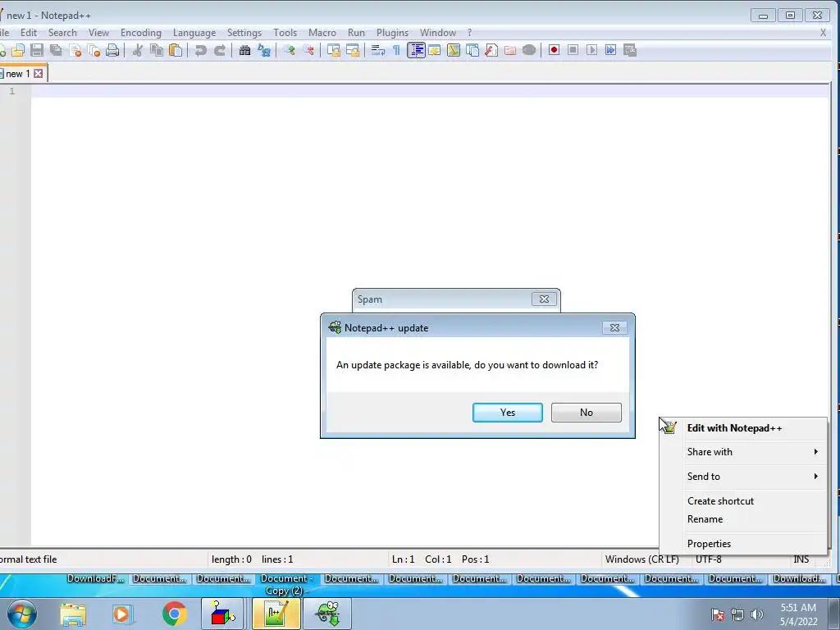
Task: Expand Share with submenu
Action: (x=743, y=452)
